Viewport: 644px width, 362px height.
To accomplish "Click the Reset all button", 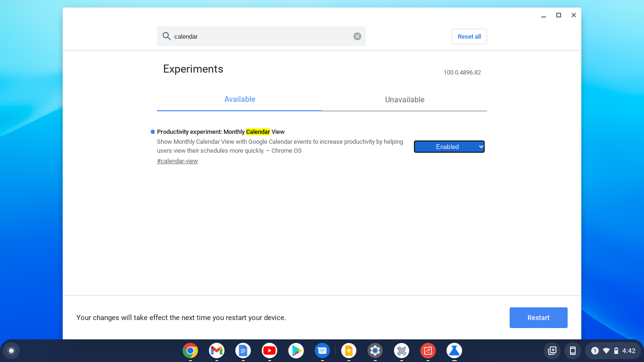I will pos(469,37).
